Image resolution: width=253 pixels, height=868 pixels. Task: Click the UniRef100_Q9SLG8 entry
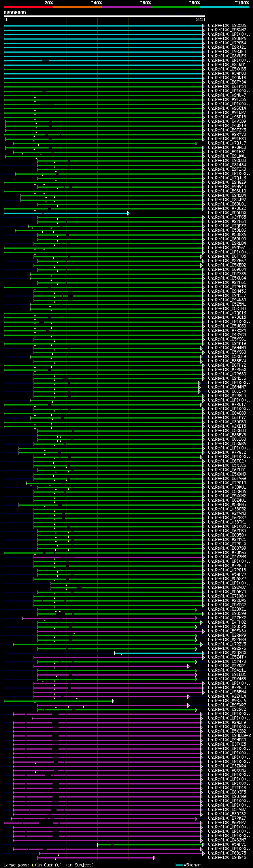(227, 161)
